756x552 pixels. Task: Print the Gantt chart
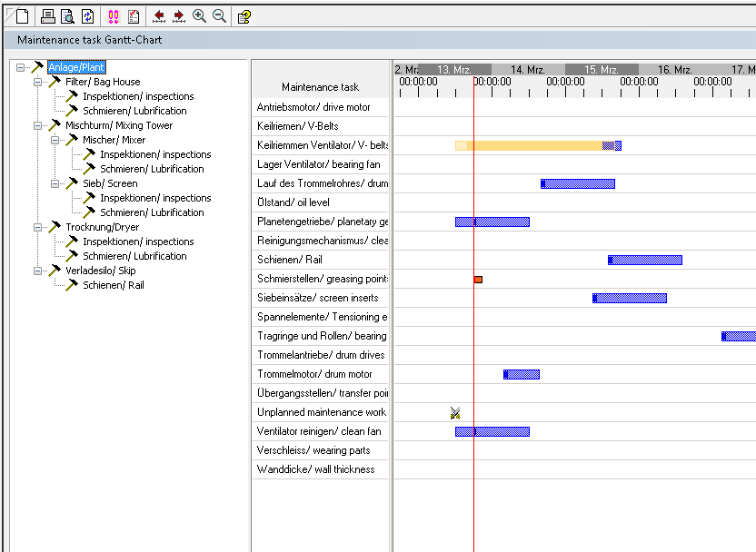(48, 16)
